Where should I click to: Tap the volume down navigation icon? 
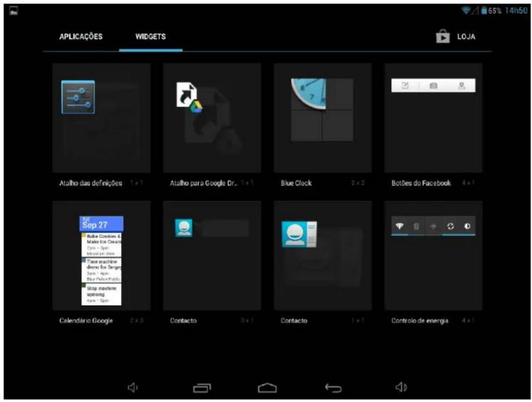coord(133,387)
